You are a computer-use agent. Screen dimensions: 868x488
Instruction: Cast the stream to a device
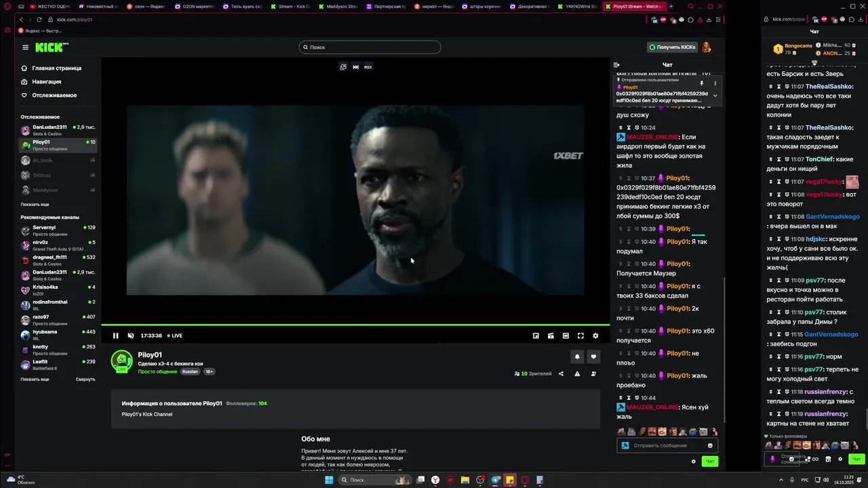pos(551,335)
